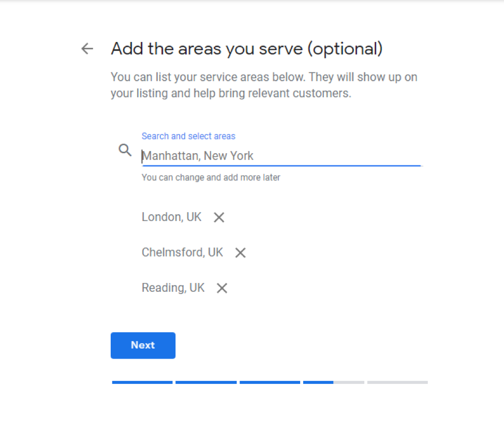Select the Reading, UK area label

pos(173,288)
